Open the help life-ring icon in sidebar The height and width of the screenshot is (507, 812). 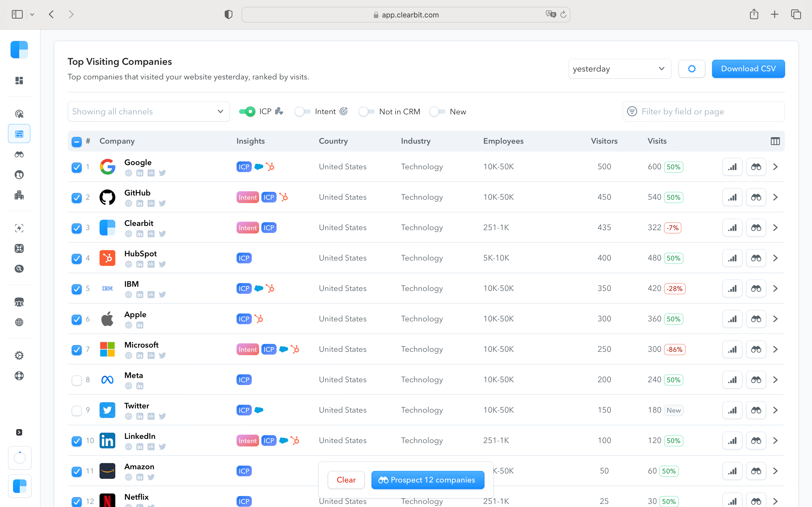click(19, 375)
